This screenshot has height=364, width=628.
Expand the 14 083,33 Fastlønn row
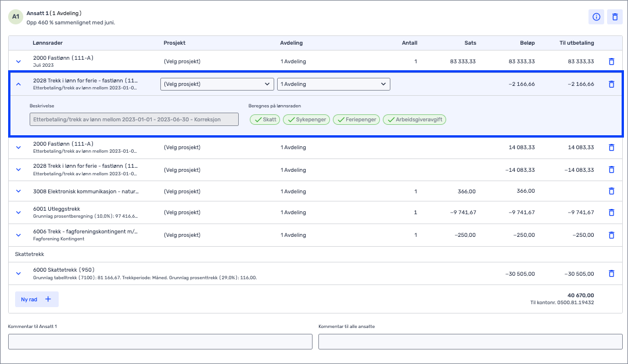tap(19, 147)
